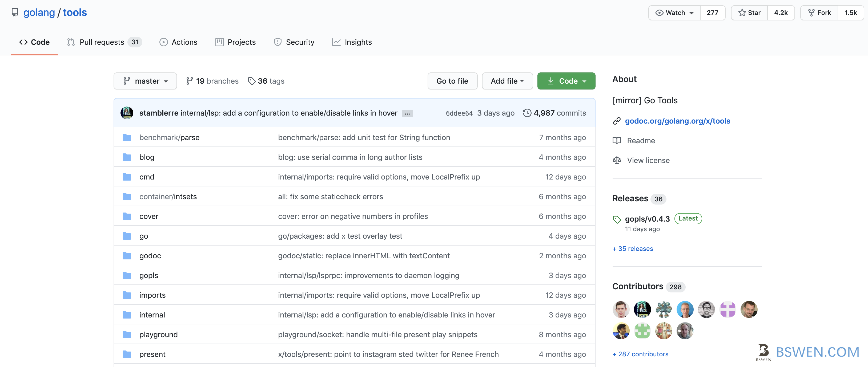This screenshot has height=367, width=868.
Task: Open the Watch notifications dropdown
Action: click(674, 13)
